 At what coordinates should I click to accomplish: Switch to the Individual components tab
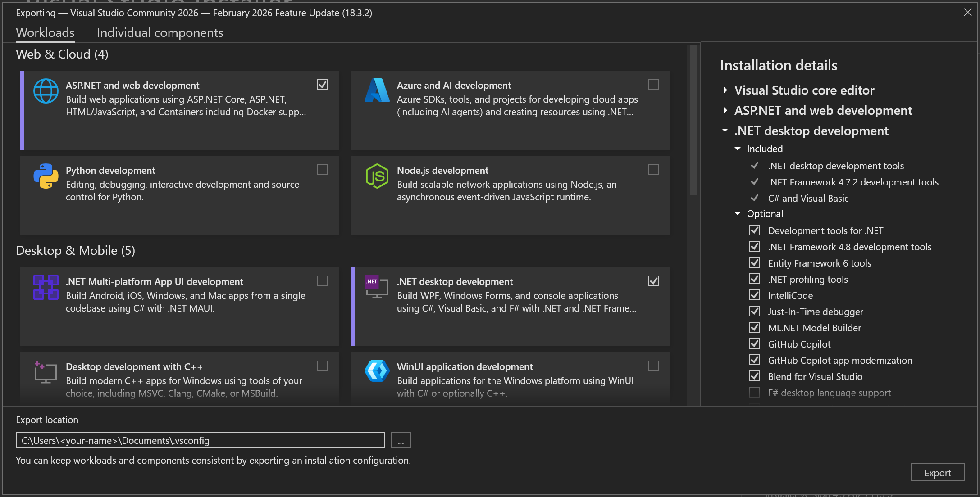(x=160, y=32)
